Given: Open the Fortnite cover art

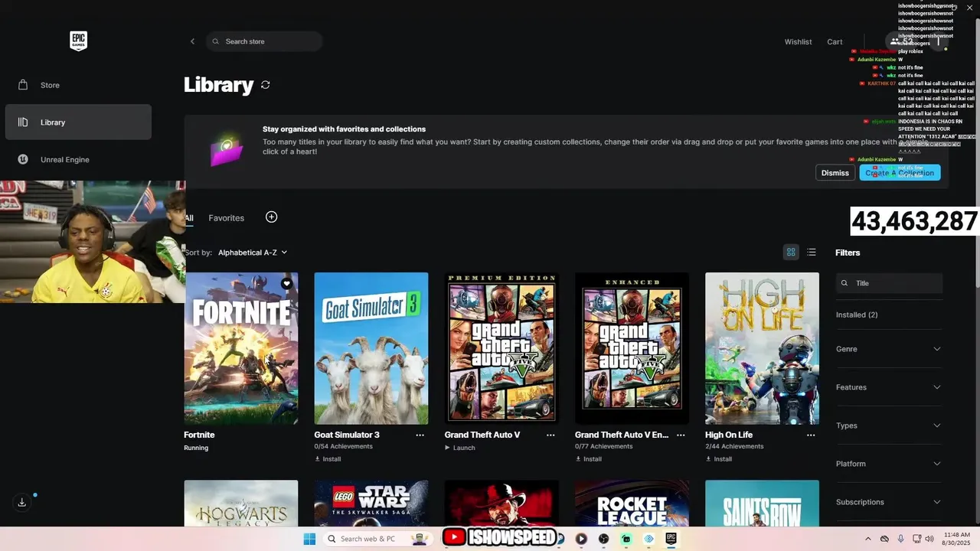Looking at the screenshot, I should pyautogui.click(x=241, y=348).
